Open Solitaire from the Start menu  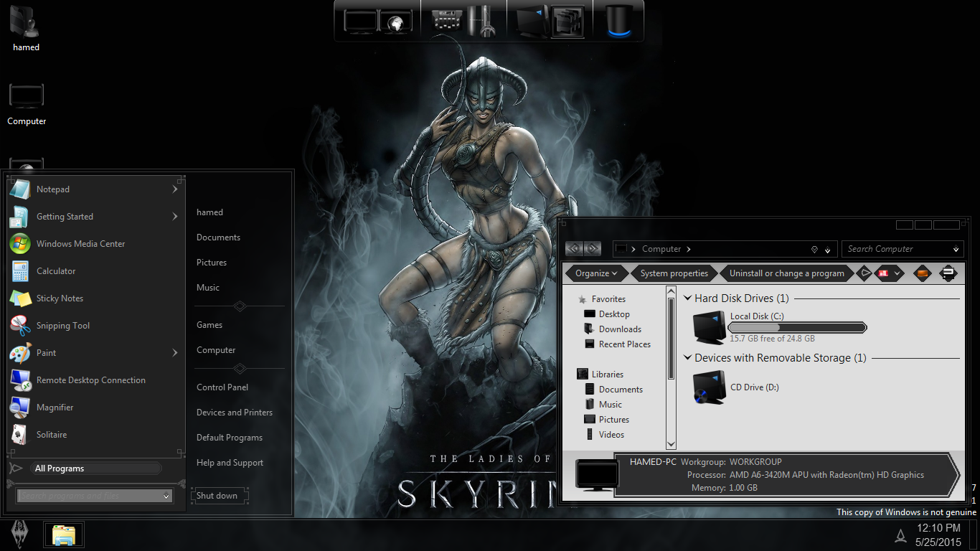tap(51, 434)
